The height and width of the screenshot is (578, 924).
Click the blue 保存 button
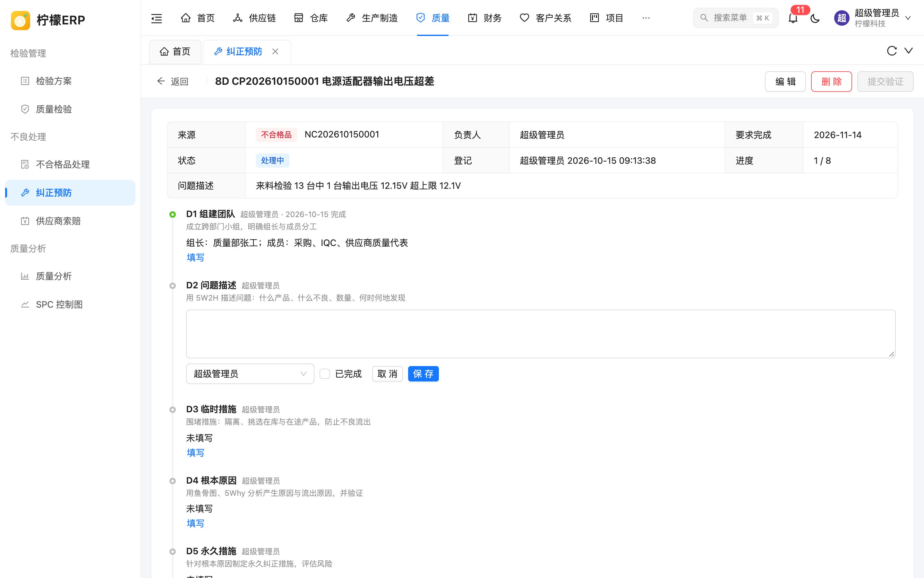click(x=423, y=374)
